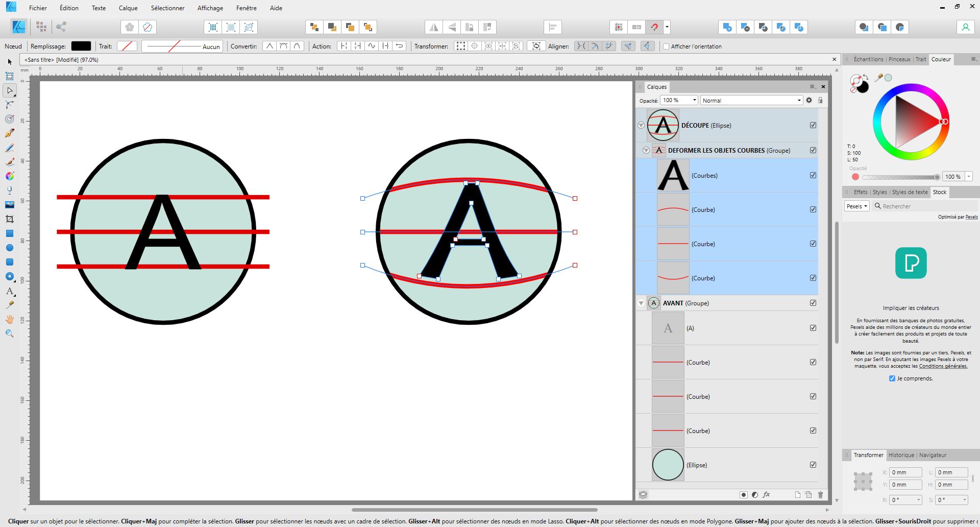Open the colour opacity percentage dropdown
The image size is (980, 527).
coord(969,177)
